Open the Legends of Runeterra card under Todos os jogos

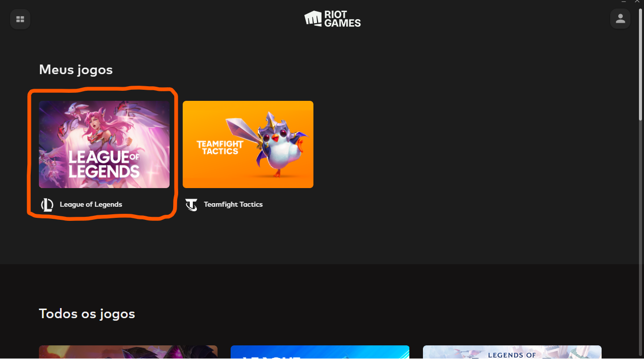[x=512, y=352]
